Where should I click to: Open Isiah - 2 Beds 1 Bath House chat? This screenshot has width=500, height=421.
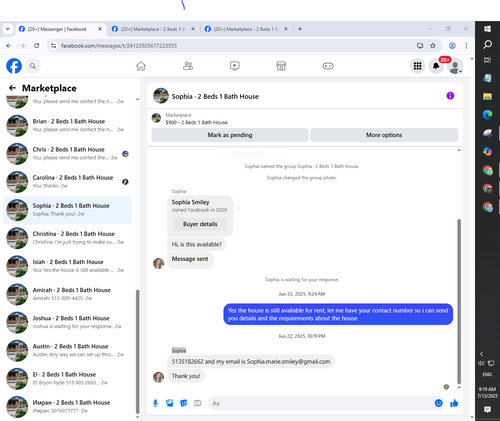point(68,266)
